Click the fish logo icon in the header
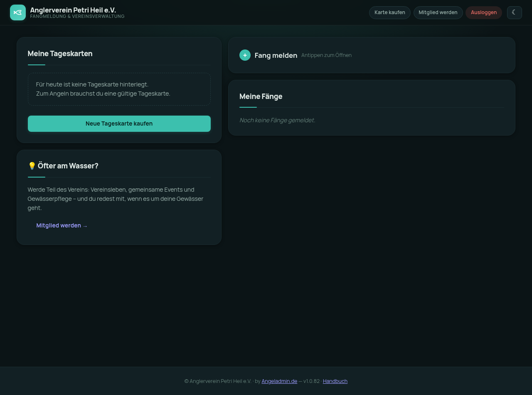This screenshot has height=395, width=532. pyautogui.click(x=18, y=12)
